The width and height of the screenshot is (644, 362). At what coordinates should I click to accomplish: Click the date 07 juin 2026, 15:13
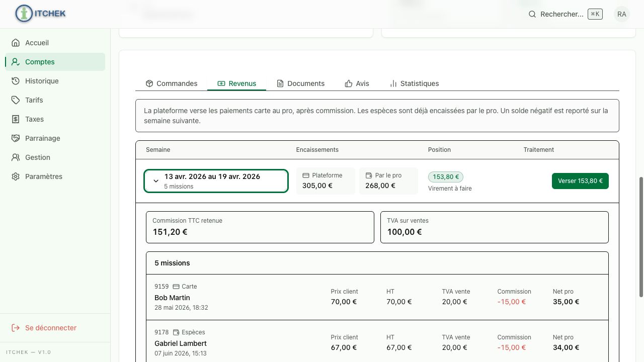coord(181,353)
